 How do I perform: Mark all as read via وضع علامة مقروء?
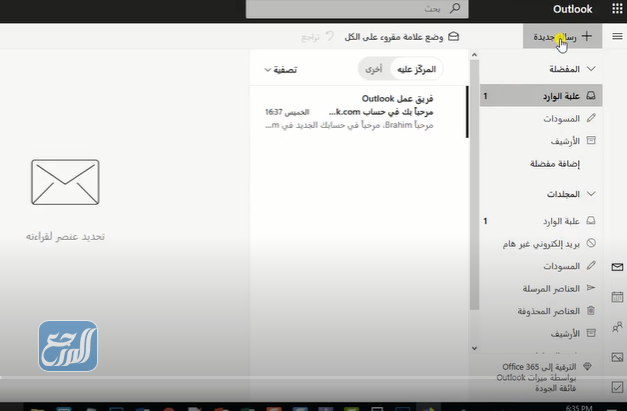click(x=400, y=36)
